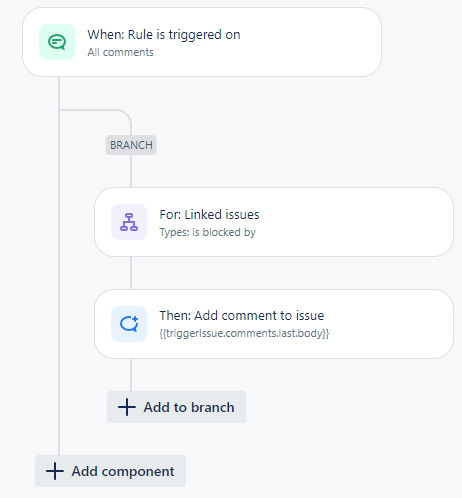Click the plus icon beside Add component
This screenshot has height=498, width=462.
tap(55, 471)
